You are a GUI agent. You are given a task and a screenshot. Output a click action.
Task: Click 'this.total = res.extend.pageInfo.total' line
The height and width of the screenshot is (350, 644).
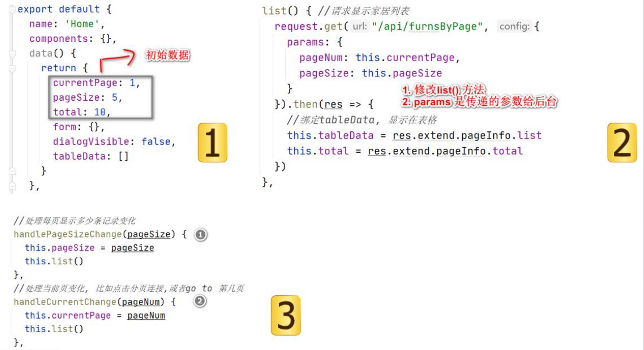tap(405, 151)
